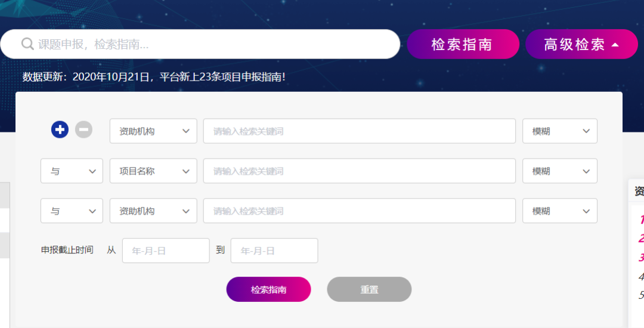Click the end date field after 到
644x328 pixels.
tap(274, 251)
